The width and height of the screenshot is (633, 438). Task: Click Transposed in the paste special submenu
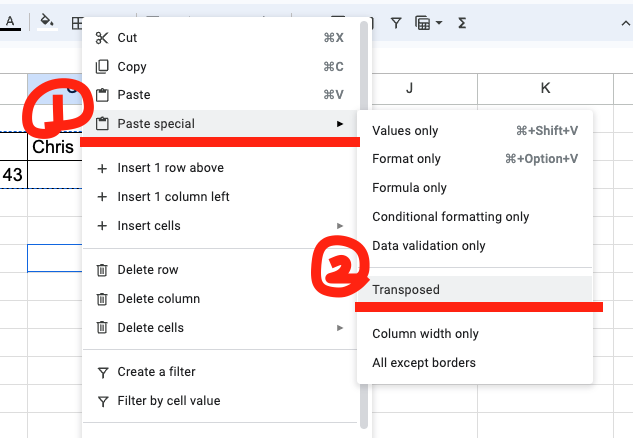click(x=475, y=290)
